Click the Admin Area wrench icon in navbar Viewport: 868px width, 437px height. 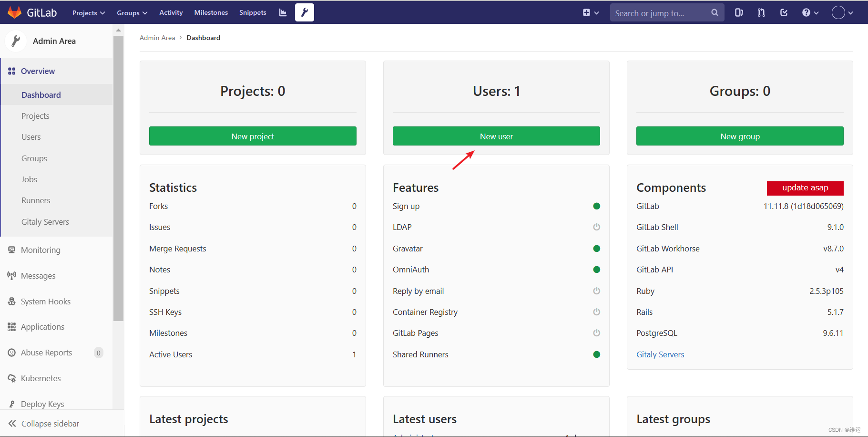pyautogui.click(x=305, y=12)
